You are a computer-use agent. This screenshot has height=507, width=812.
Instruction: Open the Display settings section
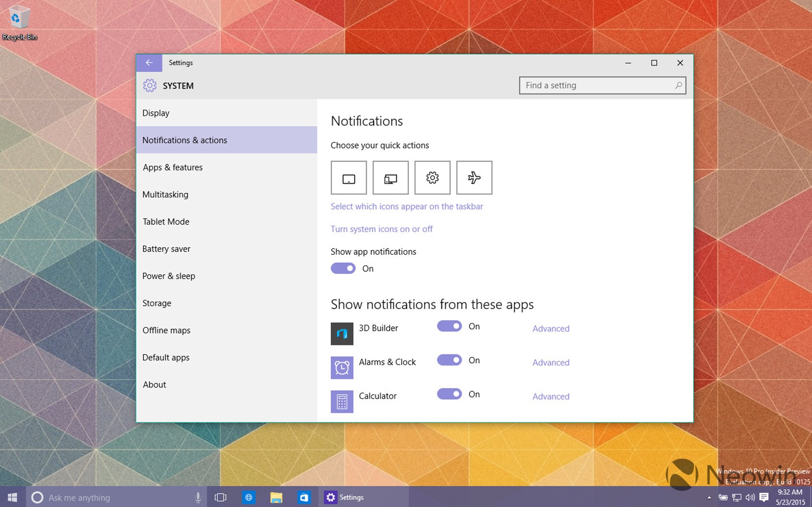click(x=156, y=113)
